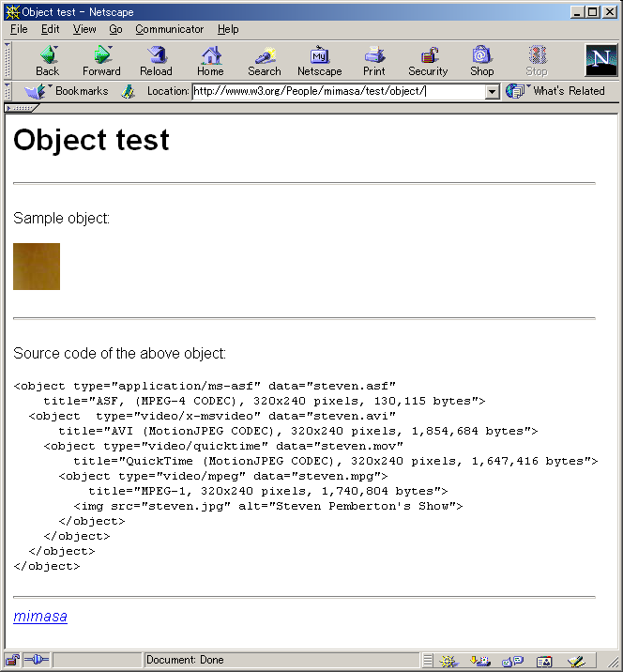Open Navigator from the component bar
Image resolution: width=623 pixels, height=672 pixels.
(x=448, y=661)
